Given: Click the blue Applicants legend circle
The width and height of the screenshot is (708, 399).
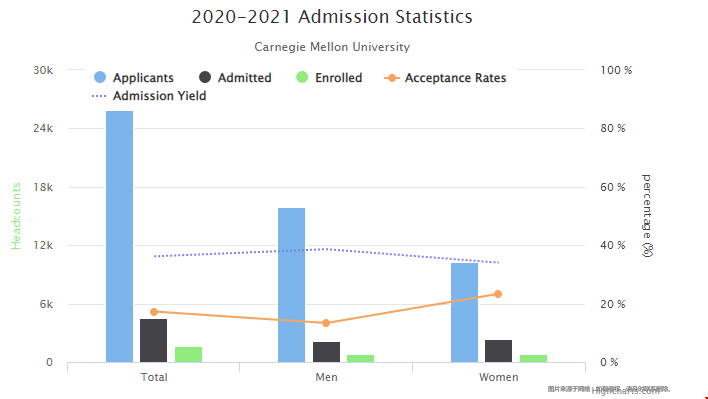Looking at the screenshot, I should (100, 77).
